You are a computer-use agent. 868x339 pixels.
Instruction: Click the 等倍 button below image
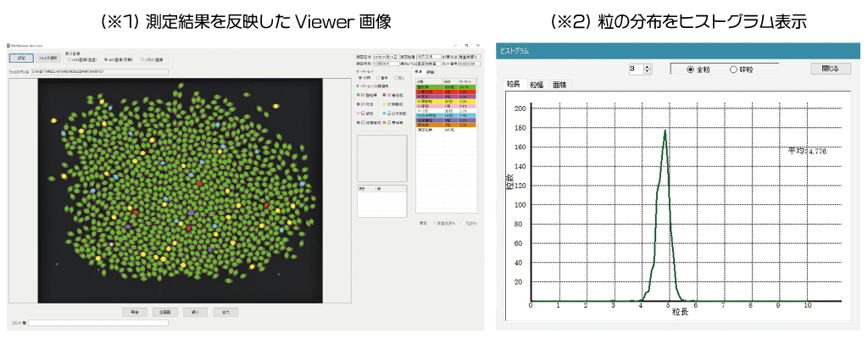[x=135, y=312]
